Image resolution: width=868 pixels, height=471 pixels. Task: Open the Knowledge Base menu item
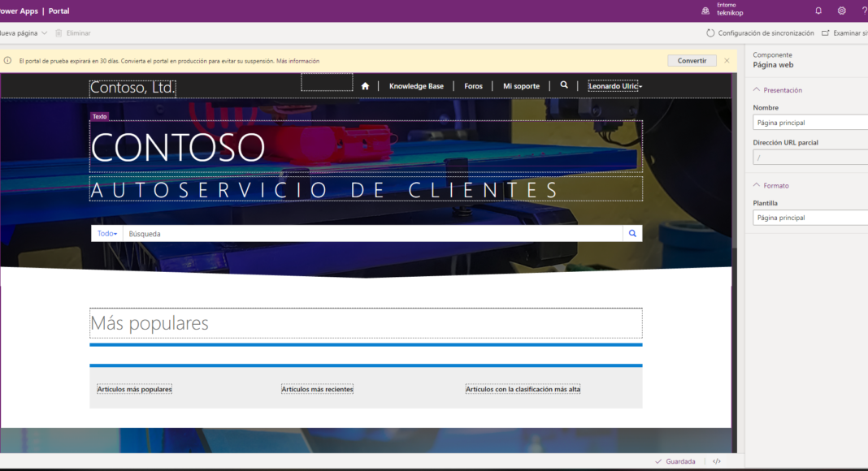coord(416,86)
